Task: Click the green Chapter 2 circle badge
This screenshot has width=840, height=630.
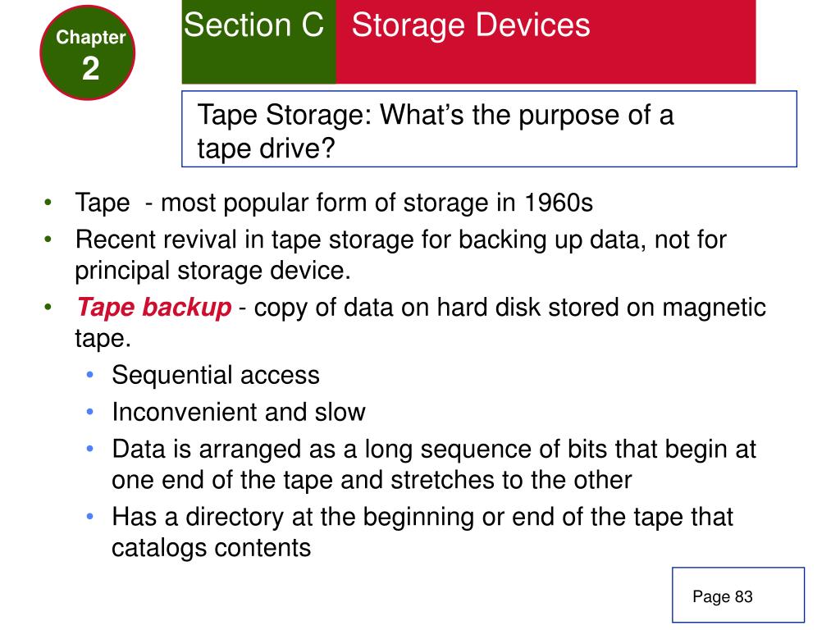Action: point(87,52)
